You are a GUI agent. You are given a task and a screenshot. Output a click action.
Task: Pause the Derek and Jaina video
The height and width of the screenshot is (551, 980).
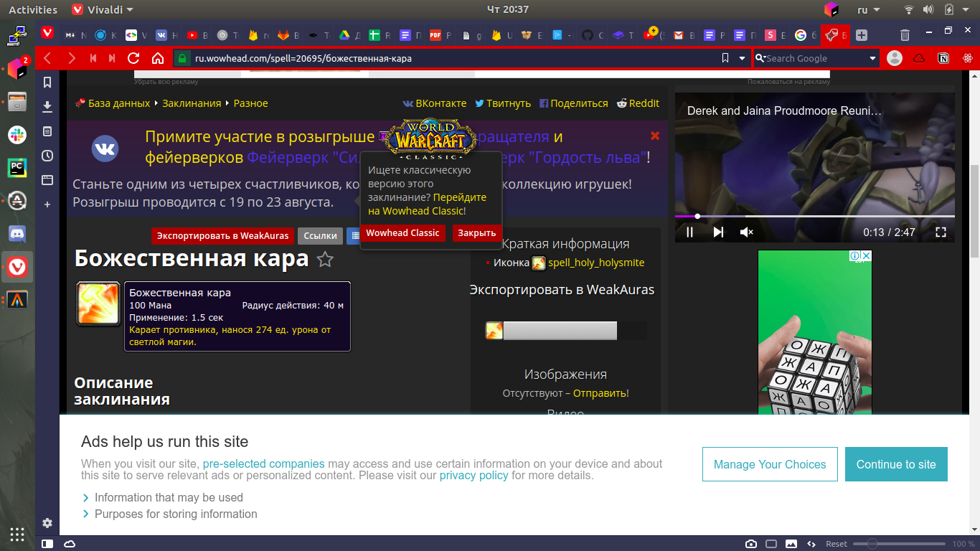[x=689, y=232]
